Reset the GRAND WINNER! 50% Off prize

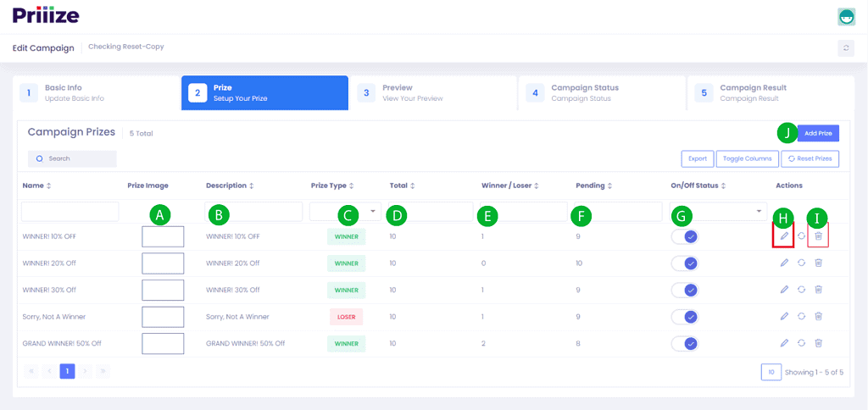click(801, 343)
